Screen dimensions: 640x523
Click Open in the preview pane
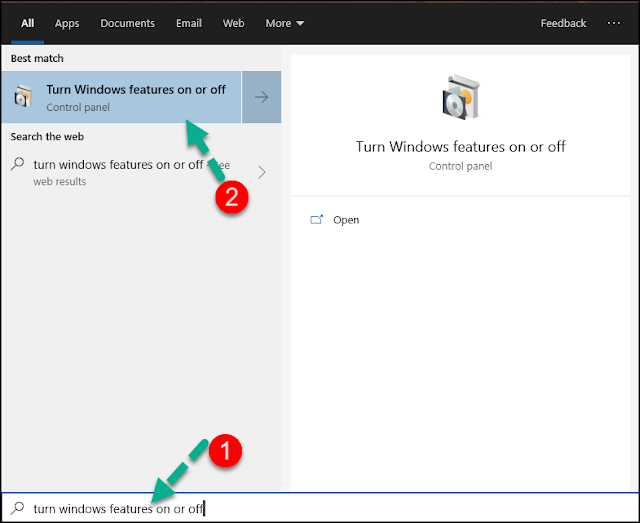[346, 220]
